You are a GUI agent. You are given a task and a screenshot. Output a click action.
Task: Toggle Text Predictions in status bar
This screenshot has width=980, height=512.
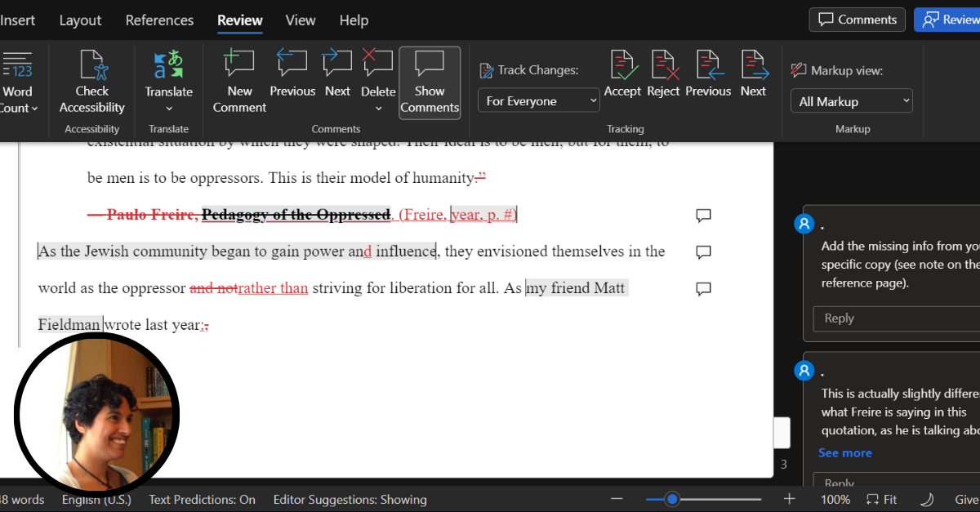(202, 499)
